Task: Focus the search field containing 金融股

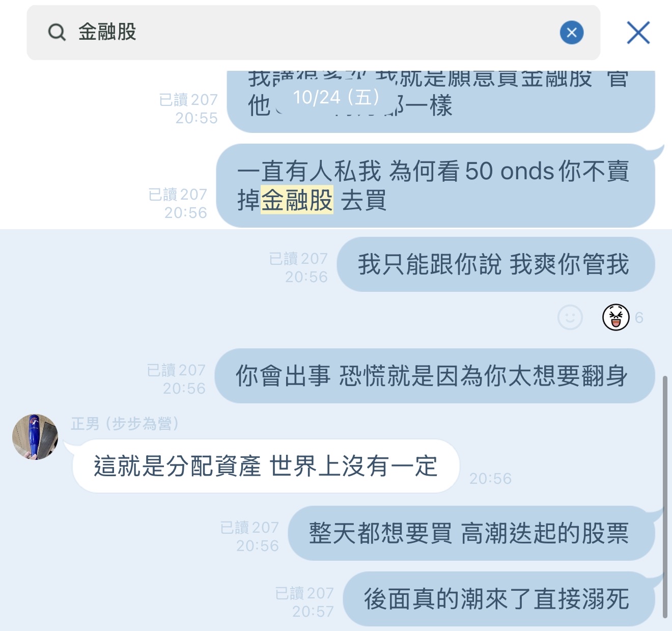Action: click(313, 33)
